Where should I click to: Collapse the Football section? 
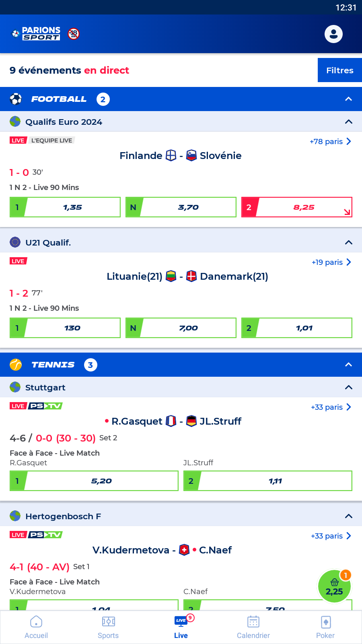tap(348, 99)
